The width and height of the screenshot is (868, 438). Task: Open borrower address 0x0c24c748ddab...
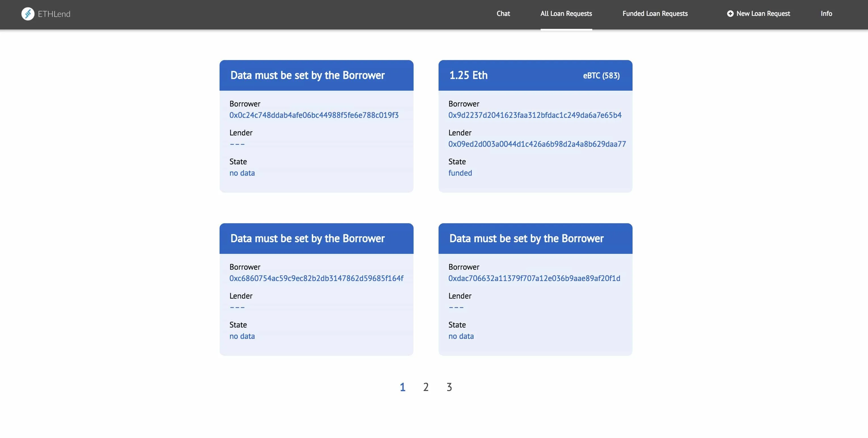pos(314,115)
